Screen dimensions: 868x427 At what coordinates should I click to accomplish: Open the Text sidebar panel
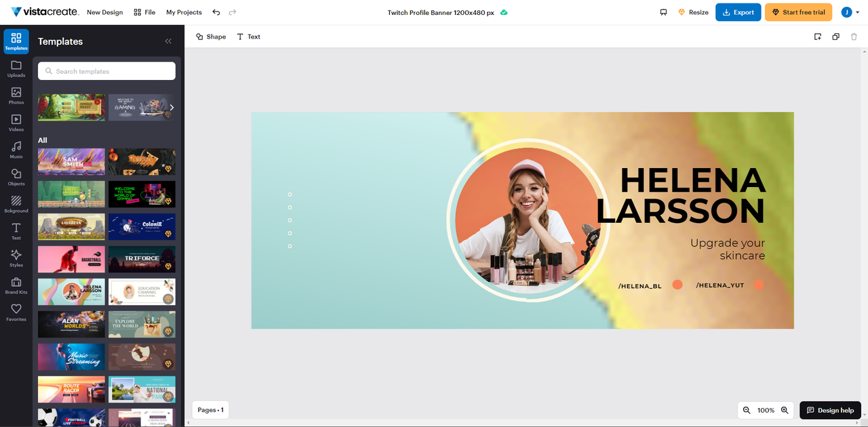[16, 231]
